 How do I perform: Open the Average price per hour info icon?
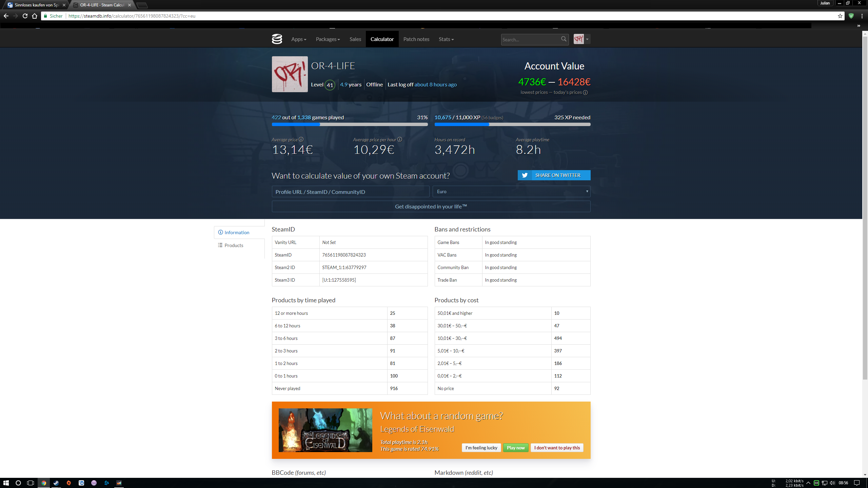point(400,139)
